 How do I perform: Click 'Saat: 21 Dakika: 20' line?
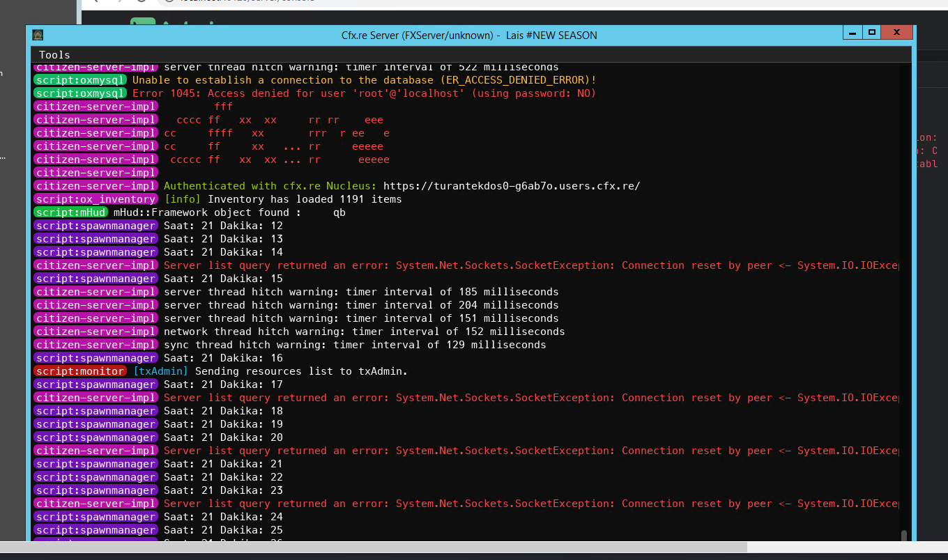click(223, 437)
